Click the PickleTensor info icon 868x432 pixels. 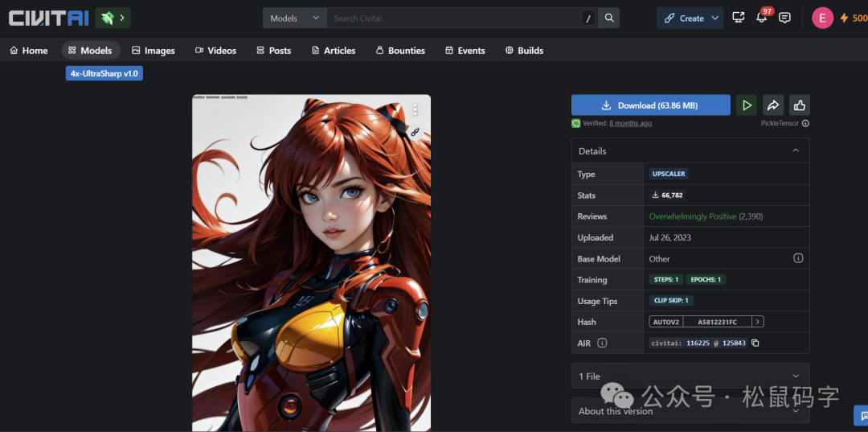pos(805,124)
